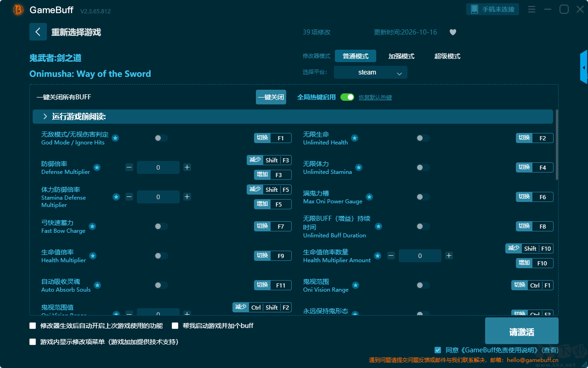Open the steam platform dropdown

click(371, 72)
